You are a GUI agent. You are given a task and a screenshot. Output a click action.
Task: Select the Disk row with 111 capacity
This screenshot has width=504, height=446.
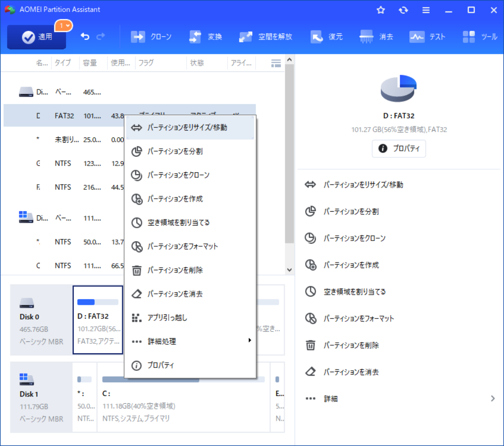[x=64, y=218]
